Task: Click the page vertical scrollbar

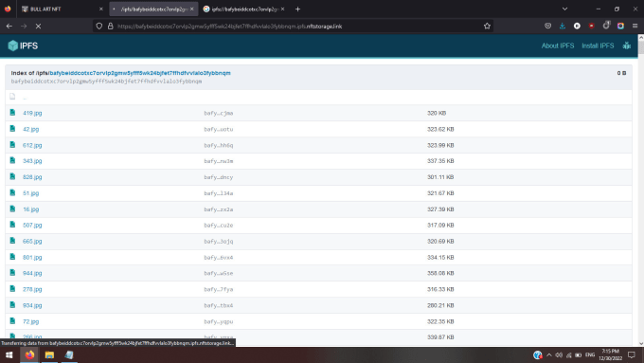Action: coord(641,190)
